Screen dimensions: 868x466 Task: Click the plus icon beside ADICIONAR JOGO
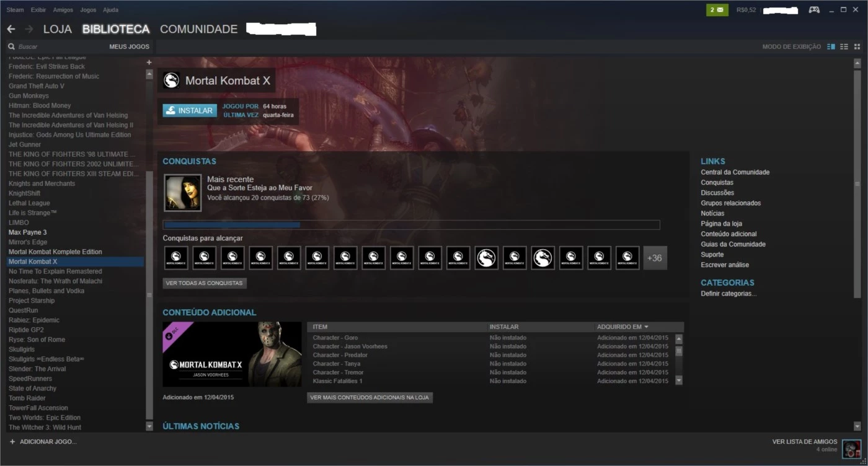click(x=12, y=442)
